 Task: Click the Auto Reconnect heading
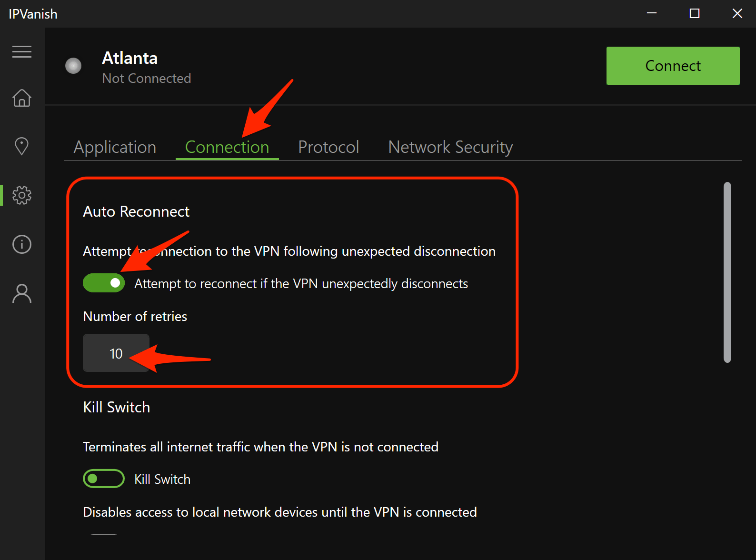pyautogui.click(x=136, y=211)
